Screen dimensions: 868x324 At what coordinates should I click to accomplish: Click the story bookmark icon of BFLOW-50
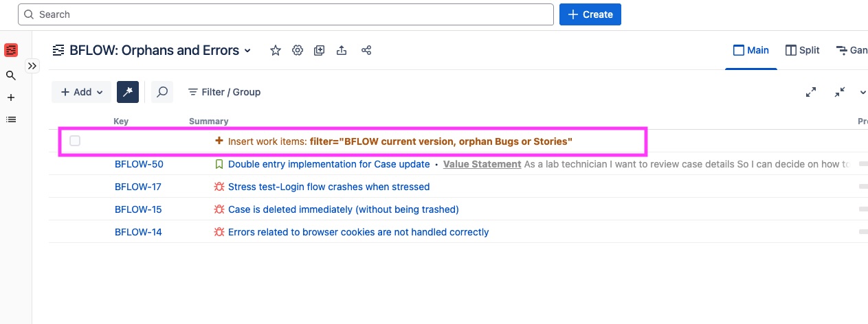click(x=219, y=164)
